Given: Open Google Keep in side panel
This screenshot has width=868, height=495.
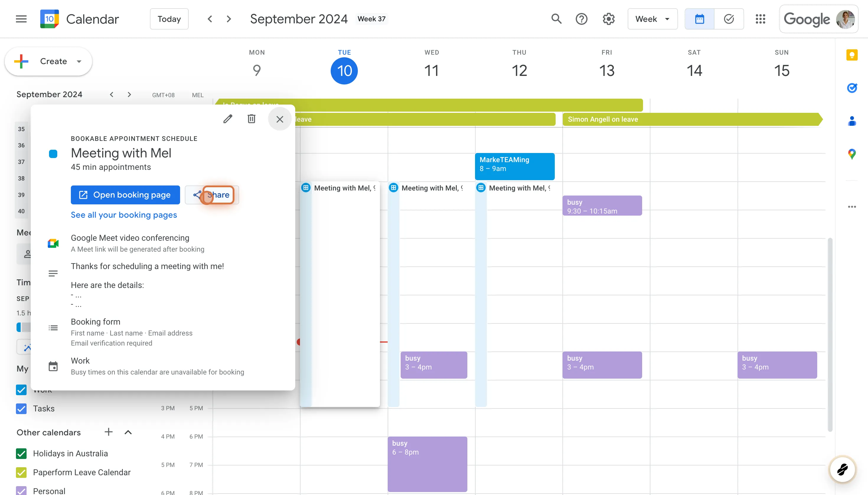Looking at the screenshot, I should coord(852,55).
